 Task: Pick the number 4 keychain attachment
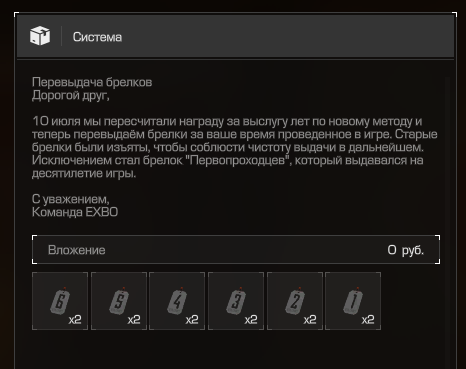point(177,301)
